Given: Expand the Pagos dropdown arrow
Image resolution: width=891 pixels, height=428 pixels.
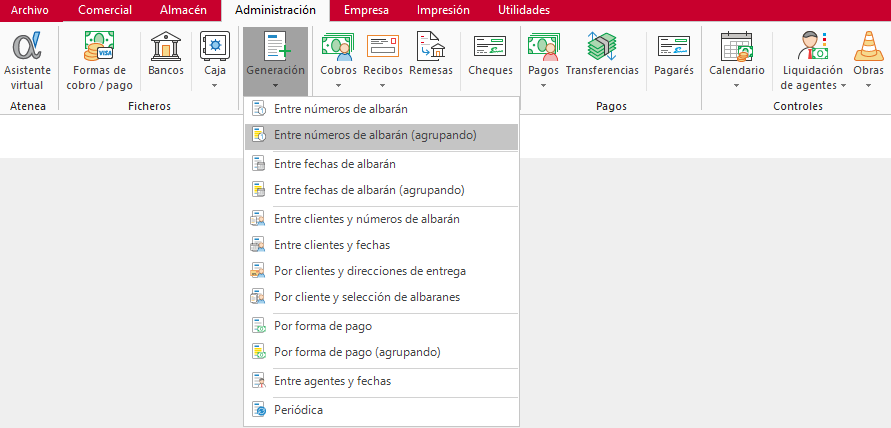Looking at the screenshot, I should click(543, 86).
